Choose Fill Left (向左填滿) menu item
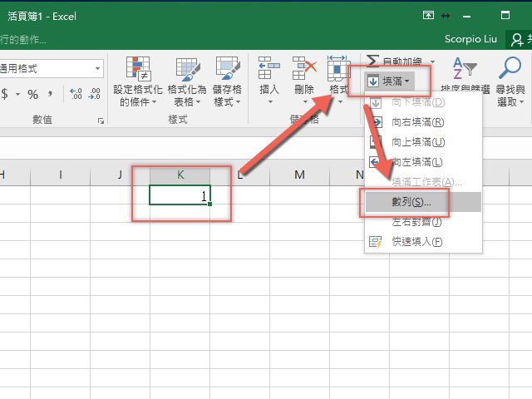 point(423,162)
